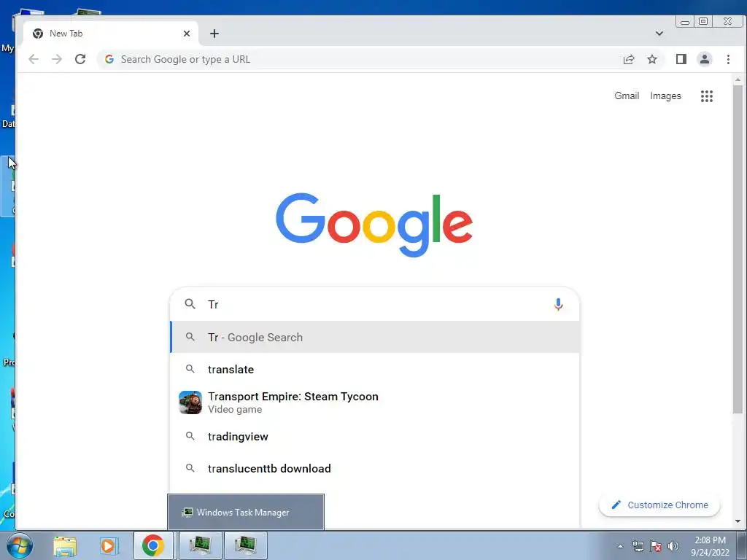Image resolution: width=747 pixels, height=560 pixels.
Task: Open the Gmail link
Action: pyautogui.click(x=627, y=96)
